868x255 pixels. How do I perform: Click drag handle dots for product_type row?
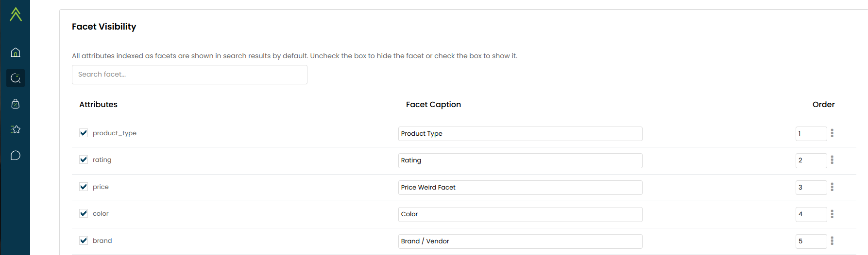pyautogui.click(x=832, y=133)
